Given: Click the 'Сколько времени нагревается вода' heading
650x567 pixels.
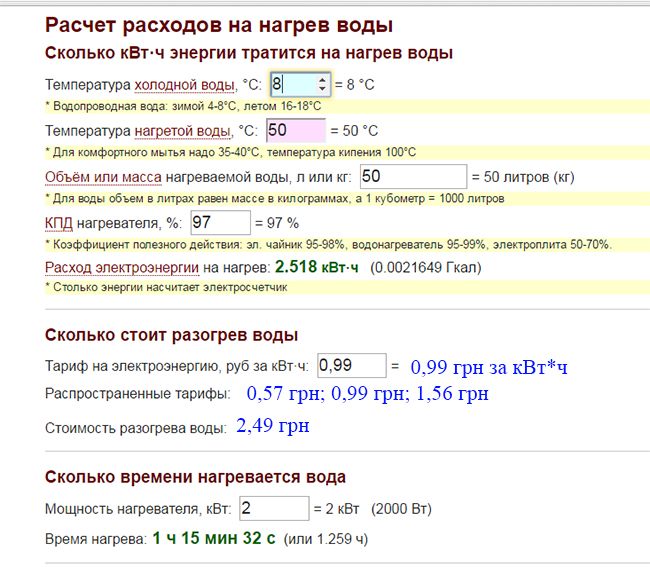Looking at the screenshot, I should (195, 477).
